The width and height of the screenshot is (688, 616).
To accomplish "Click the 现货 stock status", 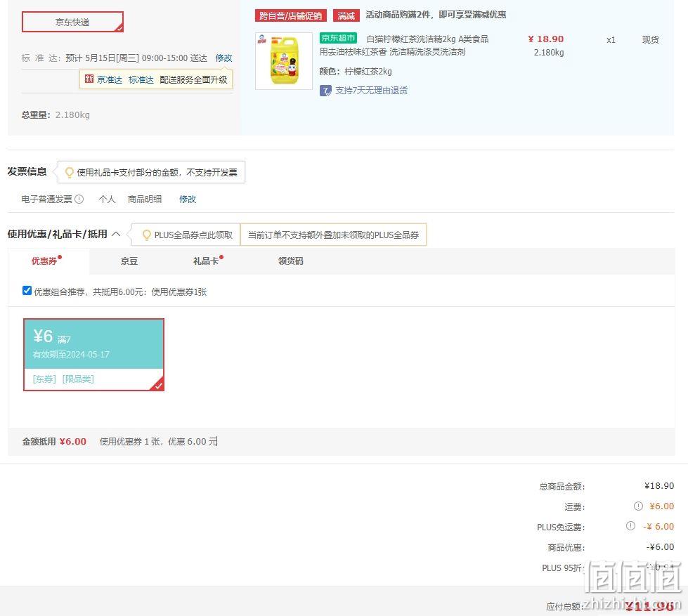I will click(650, 40).
